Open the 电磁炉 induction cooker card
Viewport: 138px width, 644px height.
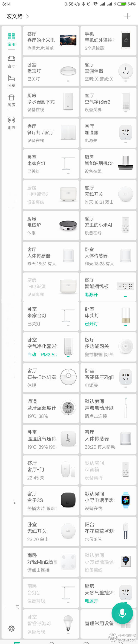point(51,226)
